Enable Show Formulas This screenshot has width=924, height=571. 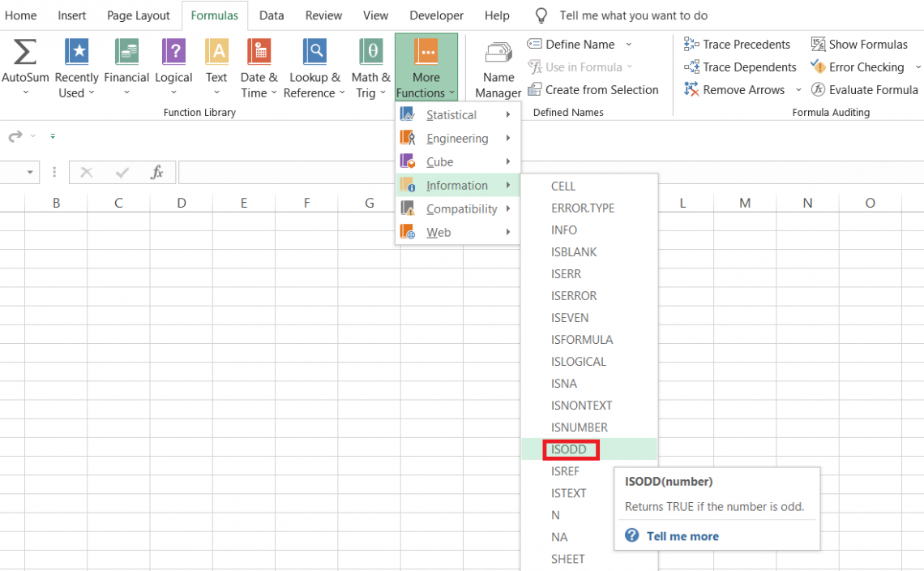[859, 44]
